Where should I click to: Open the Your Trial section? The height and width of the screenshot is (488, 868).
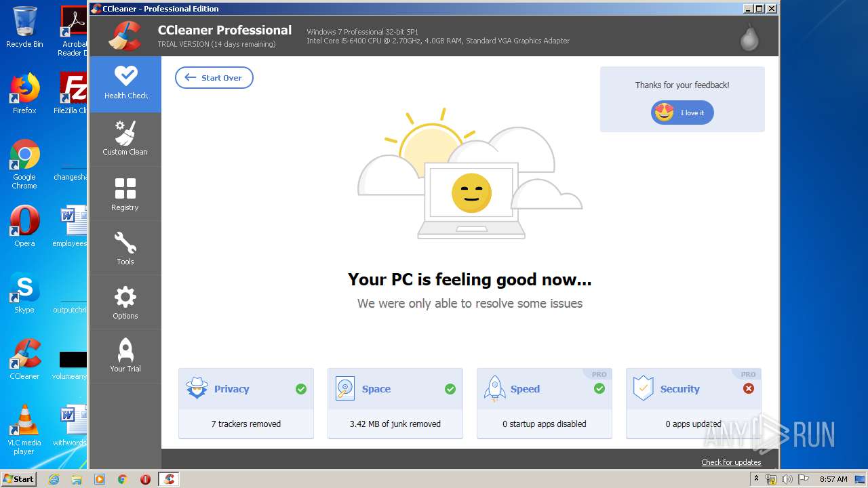125,357
